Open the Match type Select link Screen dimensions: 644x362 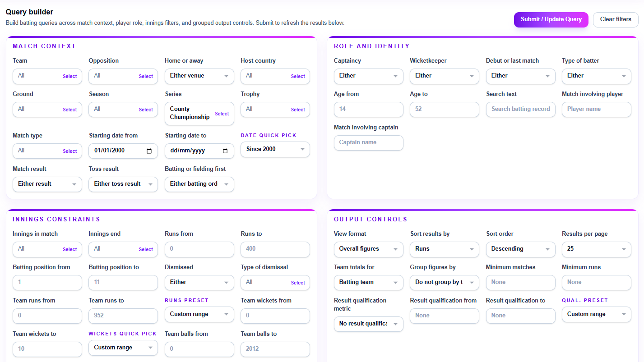click(70, 151)
